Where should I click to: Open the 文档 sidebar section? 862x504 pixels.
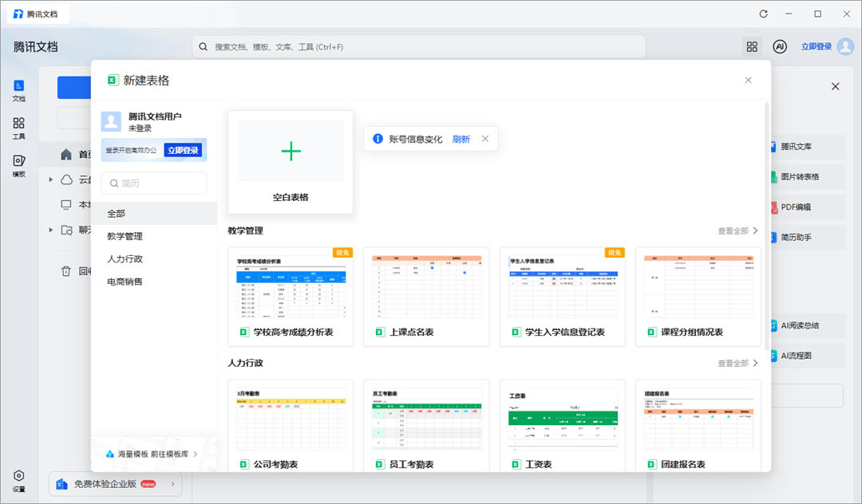tap(18, 91)
